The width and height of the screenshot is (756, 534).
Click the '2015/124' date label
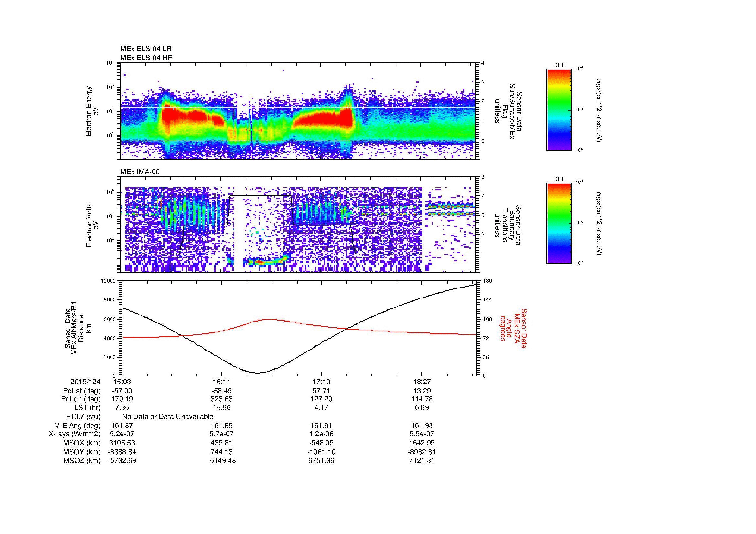click(x=85, y=382)
